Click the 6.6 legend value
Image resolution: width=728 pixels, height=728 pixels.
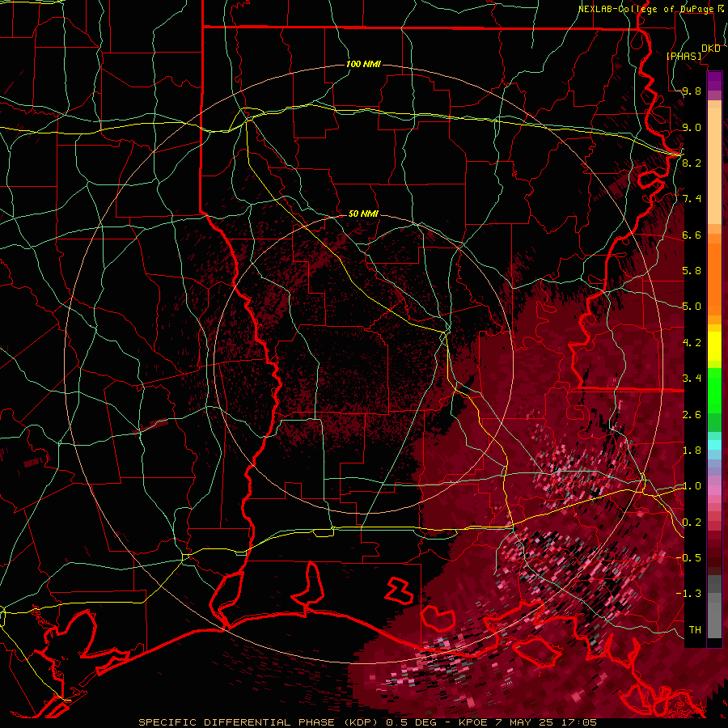(x=692, y=235)
